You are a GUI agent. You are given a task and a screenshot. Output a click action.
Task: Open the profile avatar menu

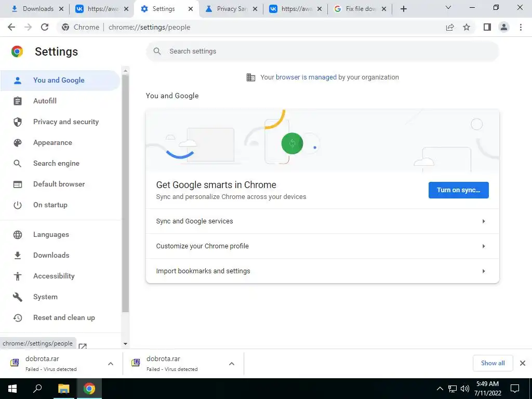[504, 27]
